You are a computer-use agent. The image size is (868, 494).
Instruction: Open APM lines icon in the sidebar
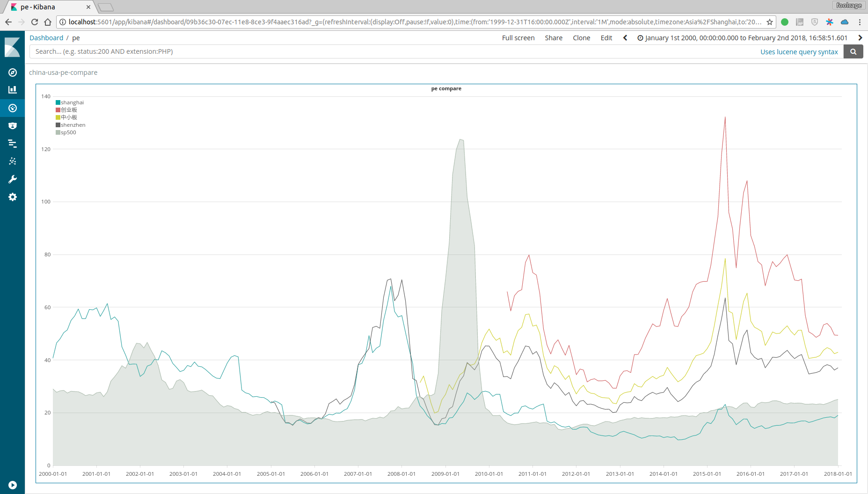[x=13, y=144]
